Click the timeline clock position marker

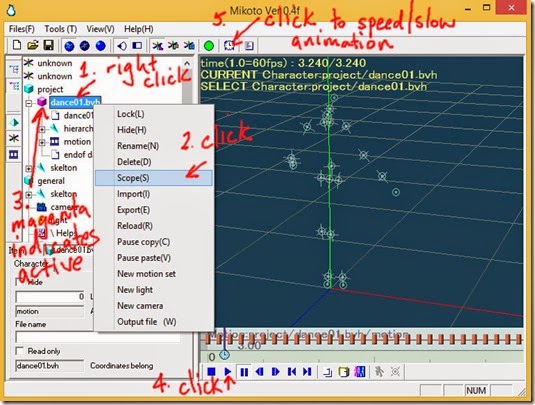click(224, 355)
